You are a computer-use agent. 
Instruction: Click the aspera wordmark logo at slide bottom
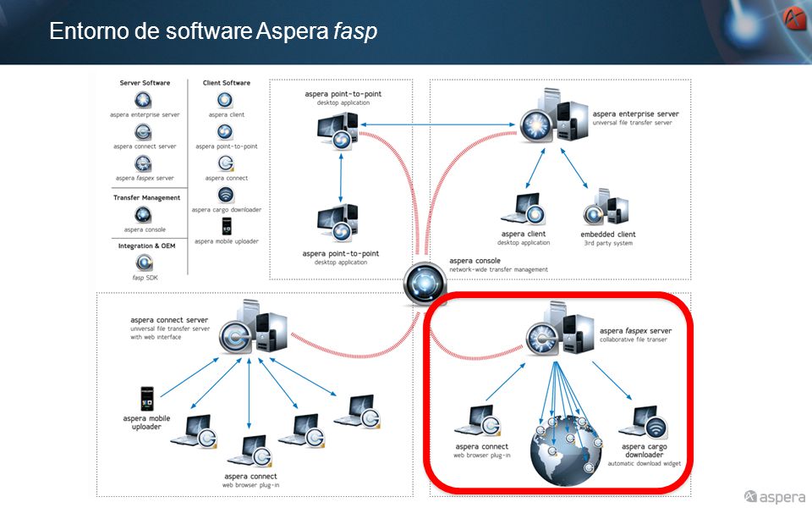[775, 497]
